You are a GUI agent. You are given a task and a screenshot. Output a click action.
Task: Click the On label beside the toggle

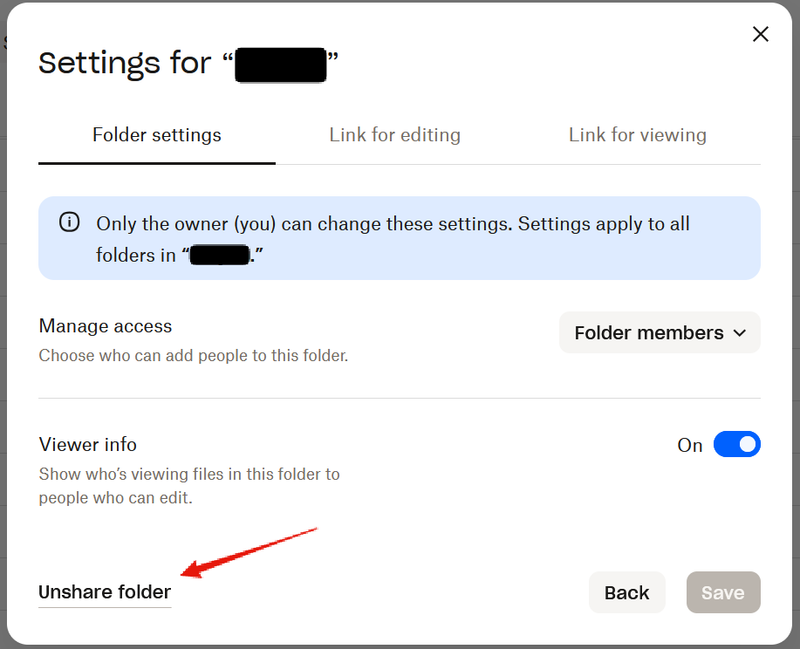690,445
